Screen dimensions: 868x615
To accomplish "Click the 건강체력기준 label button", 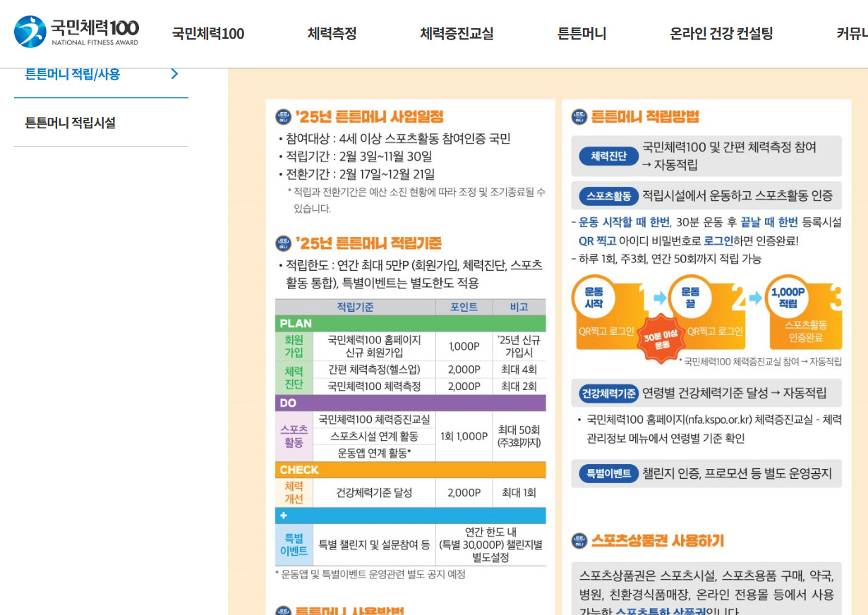I will pos(608,394).
